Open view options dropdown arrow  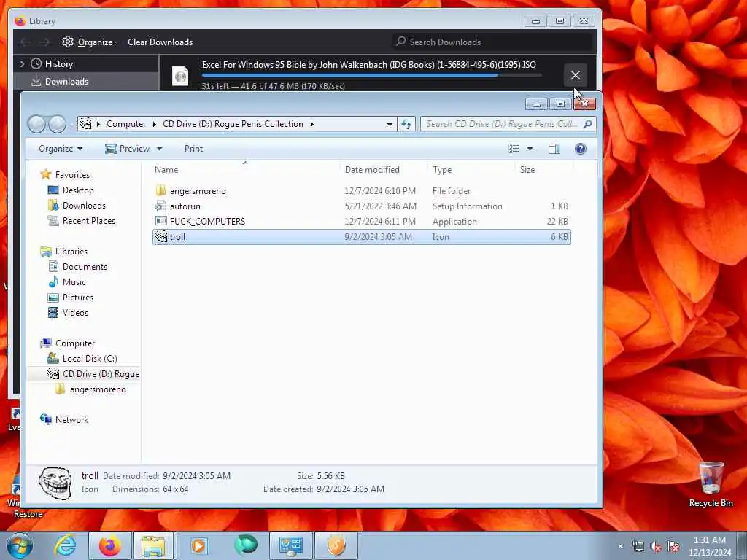[530, 149]
